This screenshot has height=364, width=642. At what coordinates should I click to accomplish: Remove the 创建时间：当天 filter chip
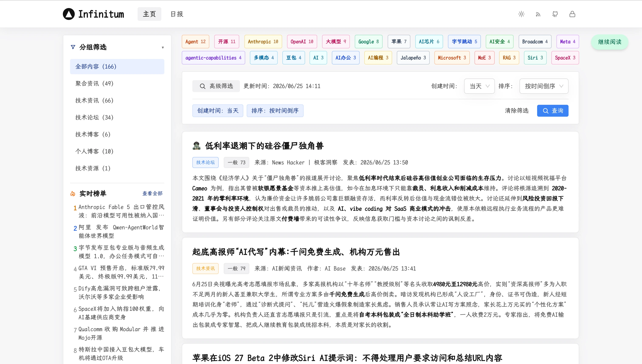pos(218,111)
